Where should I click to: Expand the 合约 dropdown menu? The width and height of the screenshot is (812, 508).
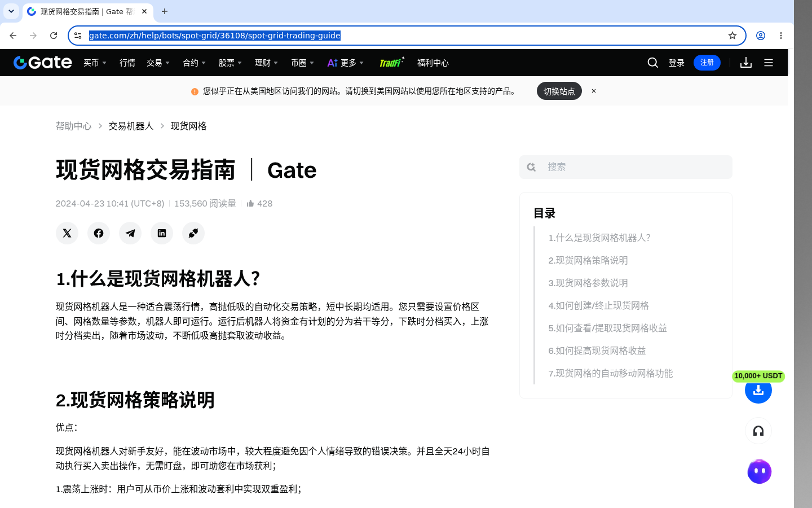pyautogui.click(x=194, y=63)
